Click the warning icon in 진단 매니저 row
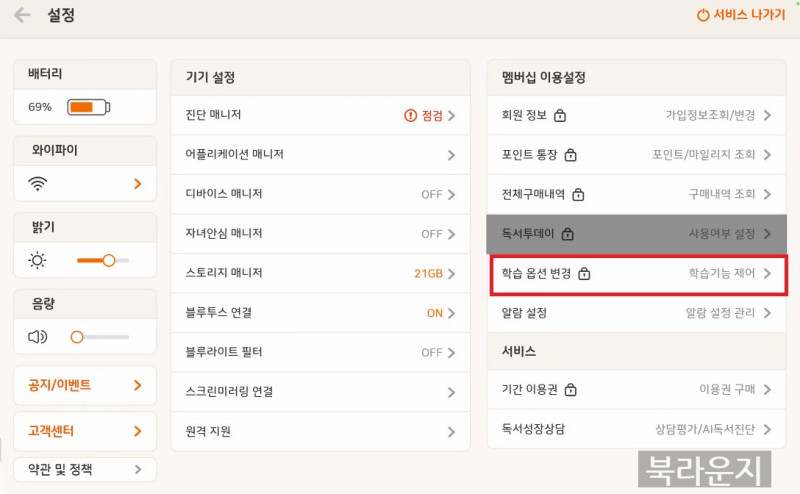The height and width of the screenshot is (494, 800). pyautogui.click(x=410, y=116)
